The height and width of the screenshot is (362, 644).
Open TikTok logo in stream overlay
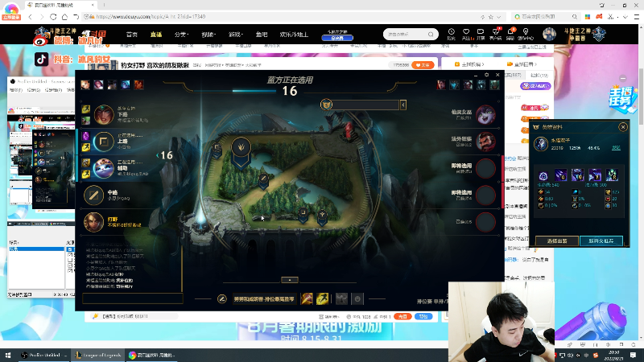(41, 60)
